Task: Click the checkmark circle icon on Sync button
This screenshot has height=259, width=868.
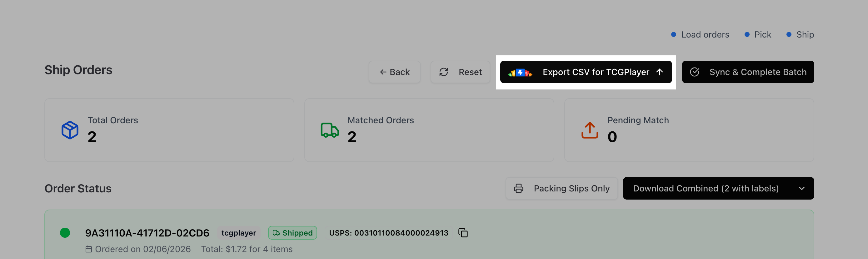Action: coord(695,72)
